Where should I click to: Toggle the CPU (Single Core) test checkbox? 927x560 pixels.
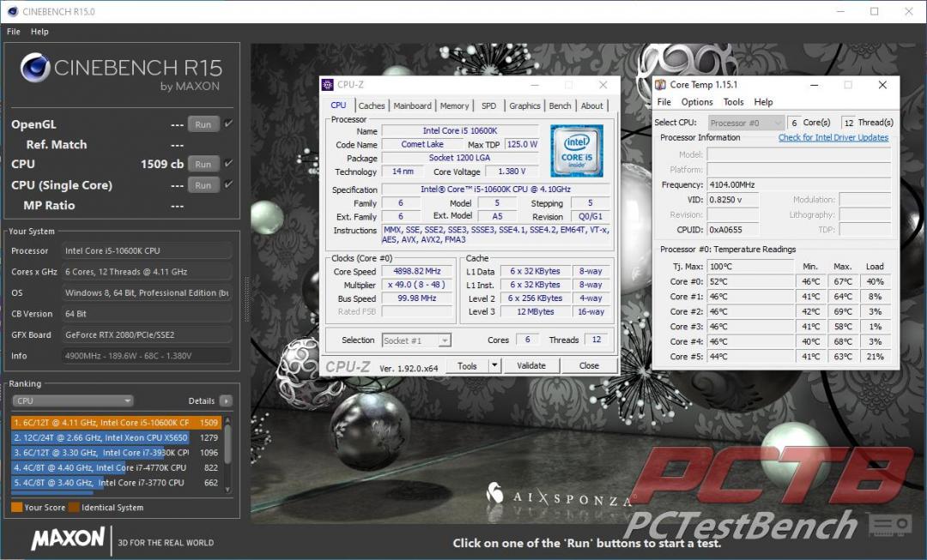229,184
